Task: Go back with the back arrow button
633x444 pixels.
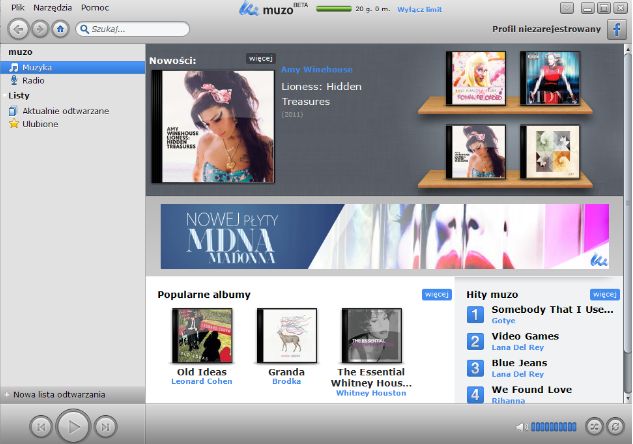Action: click(x=19, y=29)
